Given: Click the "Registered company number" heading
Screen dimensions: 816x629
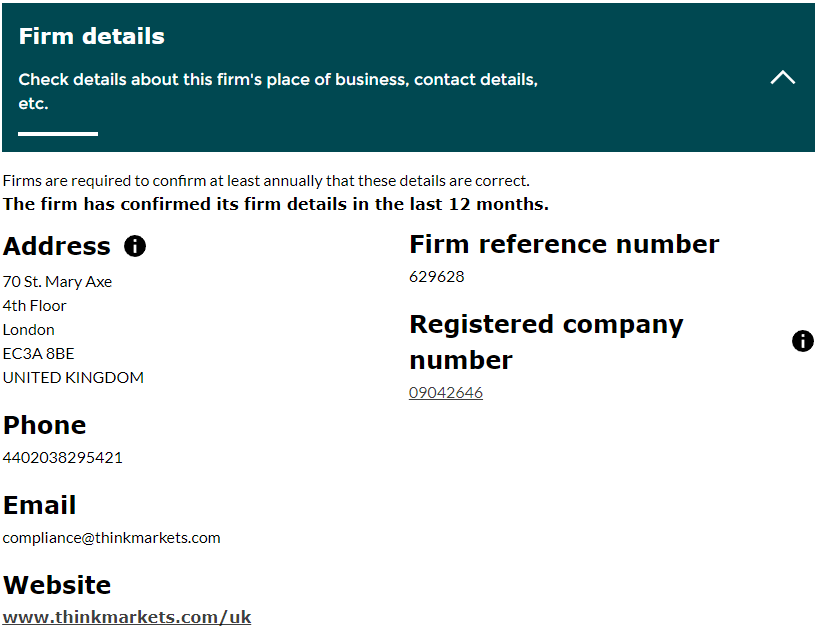Looking at the screenshot, I should point(546,341).
